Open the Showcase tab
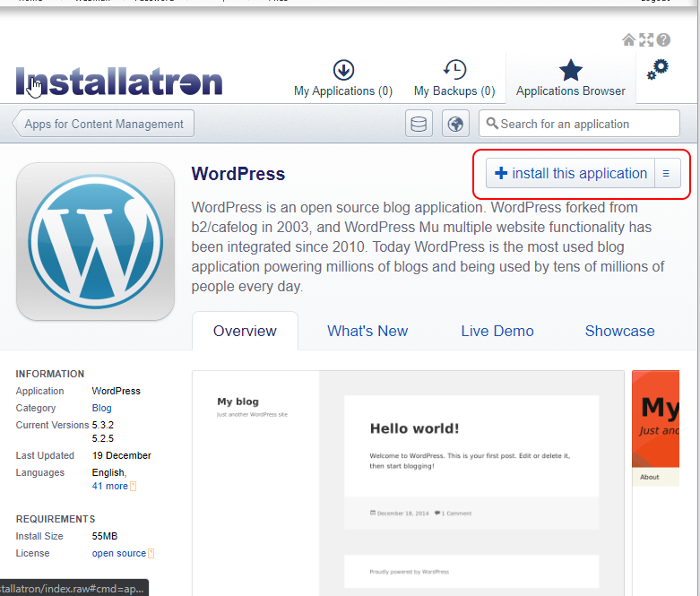The height and width of the screenshot is (596, 700). point(619,332)
